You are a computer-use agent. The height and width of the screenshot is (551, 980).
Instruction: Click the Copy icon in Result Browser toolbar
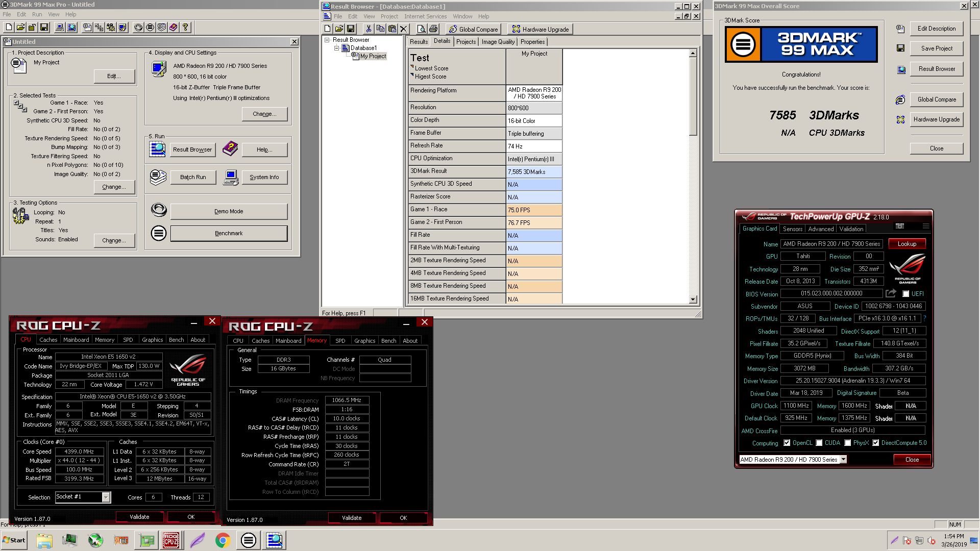[x=380, y=29]
